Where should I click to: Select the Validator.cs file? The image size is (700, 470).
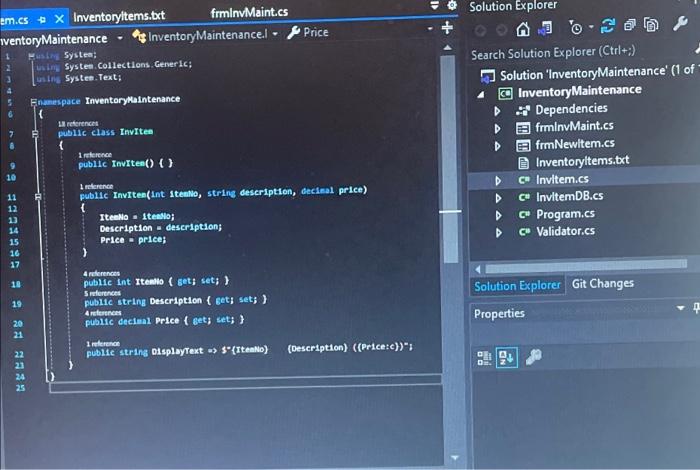[565, 231]
